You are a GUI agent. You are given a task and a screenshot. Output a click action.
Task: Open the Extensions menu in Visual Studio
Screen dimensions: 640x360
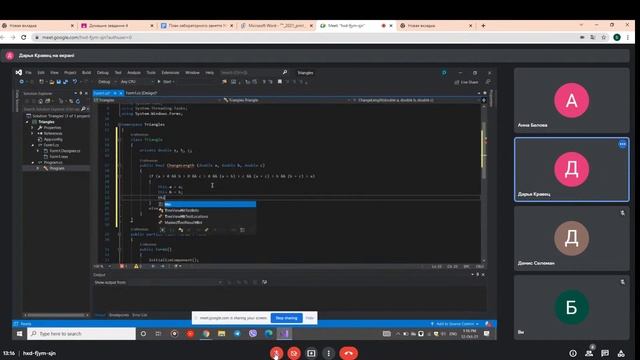click(x=170, y=73)
